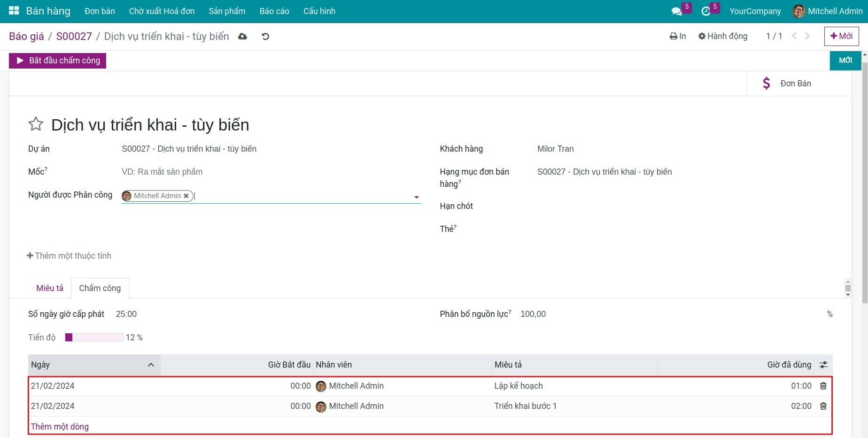Image resolution: width=868 pixels, height=438 pixels.
Task: Open column settings icon in timesheet table
Action: 823,365
